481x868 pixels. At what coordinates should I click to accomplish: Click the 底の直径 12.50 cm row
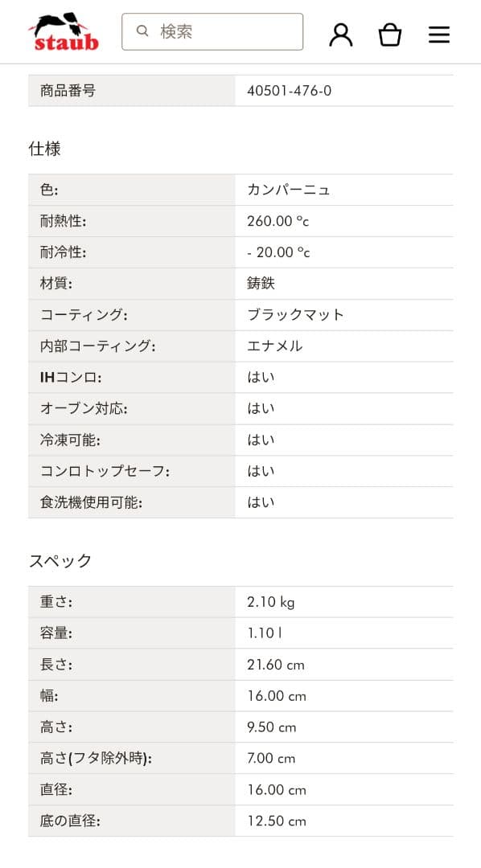pos(241,821)
